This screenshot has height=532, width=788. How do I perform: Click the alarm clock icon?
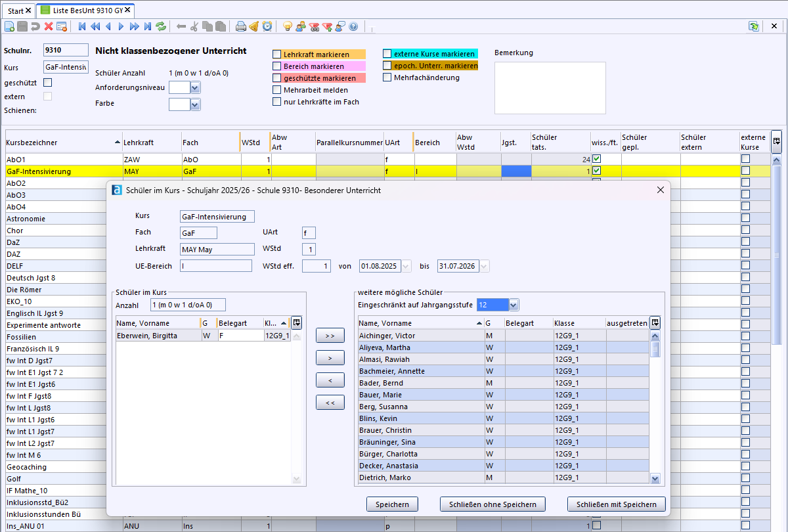coord(267,26)
